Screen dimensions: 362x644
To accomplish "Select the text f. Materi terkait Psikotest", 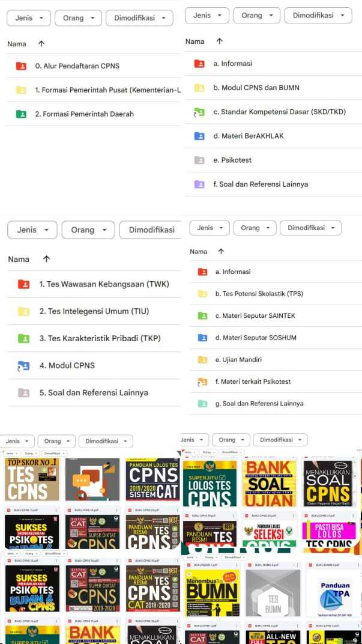I will [x=253, y=381].
